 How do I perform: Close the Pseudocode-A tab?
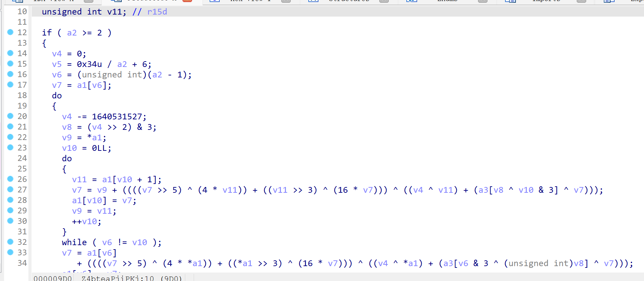coord(187,1)
